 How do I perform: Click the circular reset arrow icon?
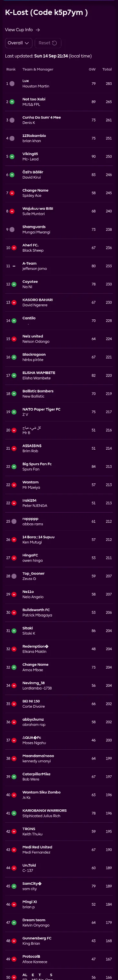pos(54,43)
